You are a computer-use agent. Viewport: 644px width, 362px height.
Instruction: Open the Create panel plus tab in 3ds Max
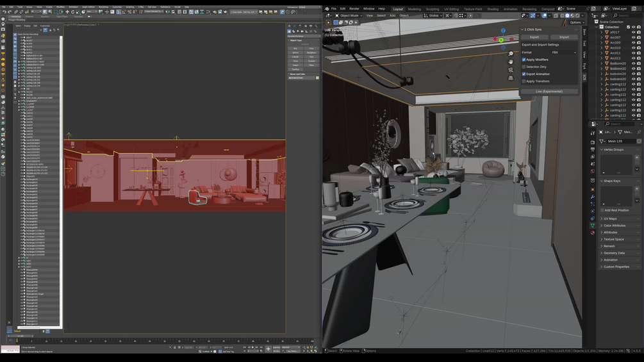289,26
